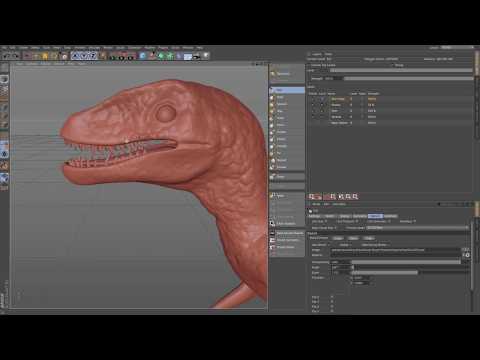
Task: Select the Flatten sculpt brush
Action: coord(287,132)
